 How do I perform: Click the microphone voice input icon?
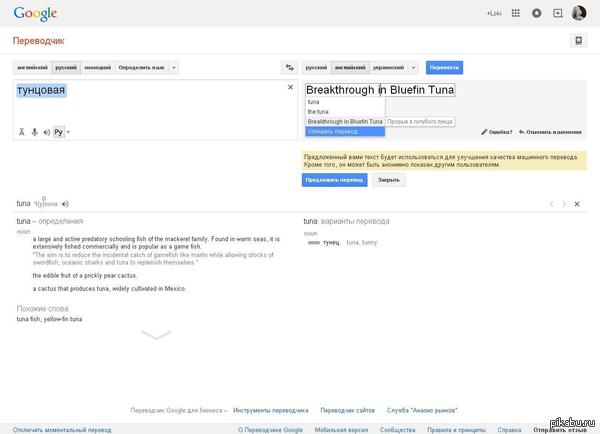34,131
